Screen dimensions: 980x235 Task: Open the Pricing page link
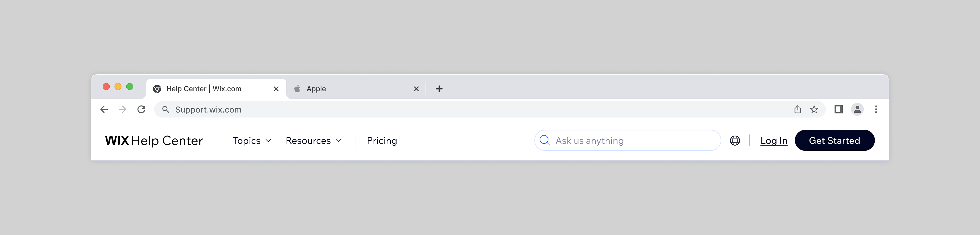click(x=382, y=140)
